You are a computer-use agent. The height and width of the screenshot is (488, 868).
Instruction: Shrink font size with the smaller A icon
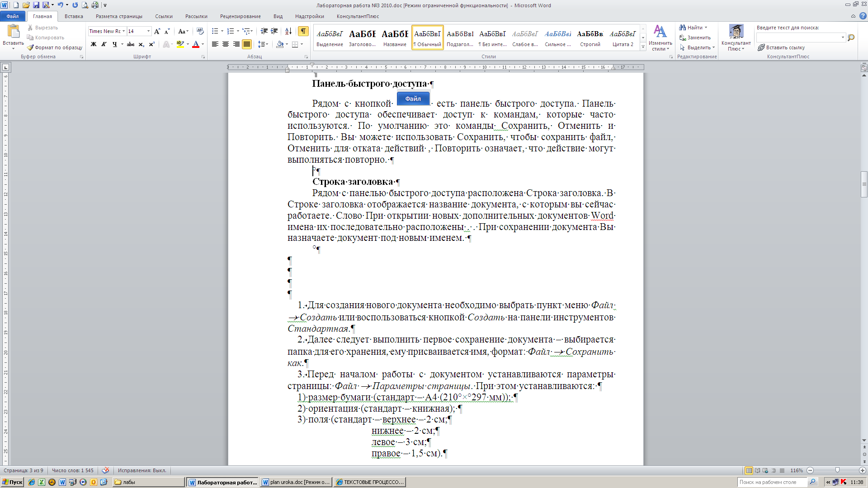(167, 31)
